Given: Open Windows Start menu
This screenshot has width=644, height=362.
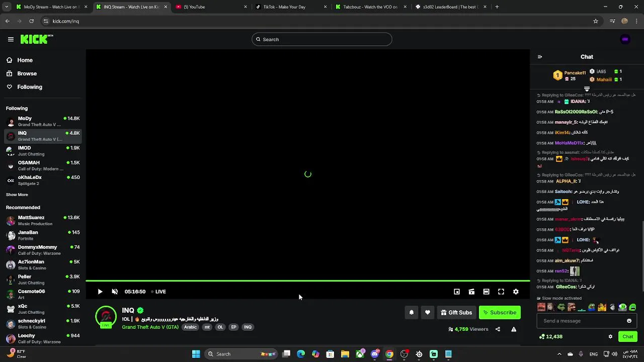Looking at the screenshot, I should tap(196, 354).
